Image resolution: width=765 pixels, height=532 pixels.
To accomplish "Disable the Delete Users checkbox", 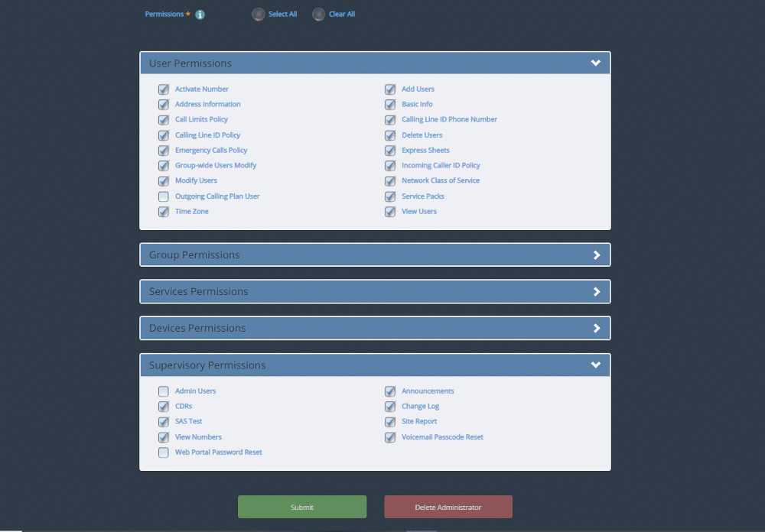I will pos(390,135).
